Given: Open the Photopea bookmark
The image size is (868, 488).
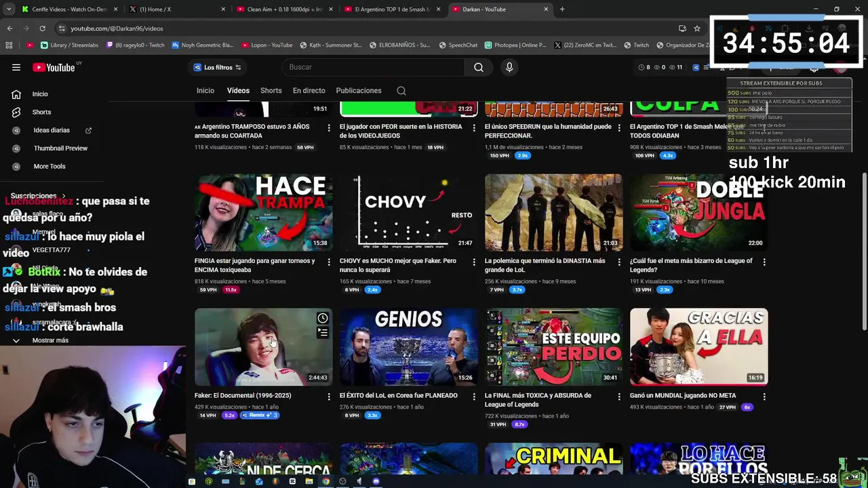Looking at the screenshot, I should click(515, 45).
